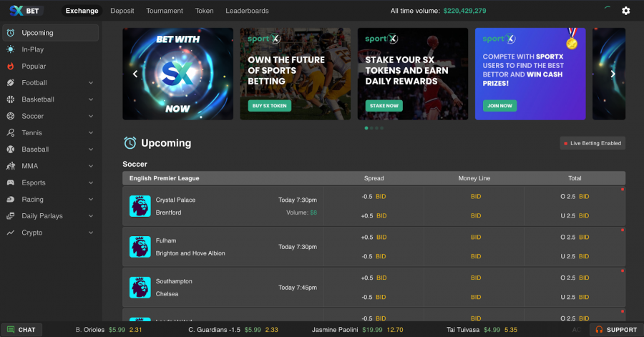Bid on Chelsea -0.5 spread

(381, 297)
